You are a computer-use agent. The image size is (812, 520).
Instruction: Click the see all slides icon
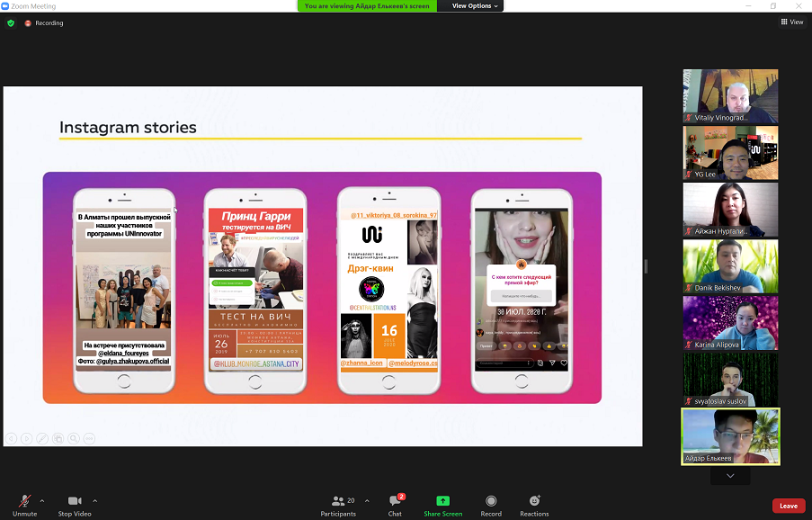coord(58,439)
